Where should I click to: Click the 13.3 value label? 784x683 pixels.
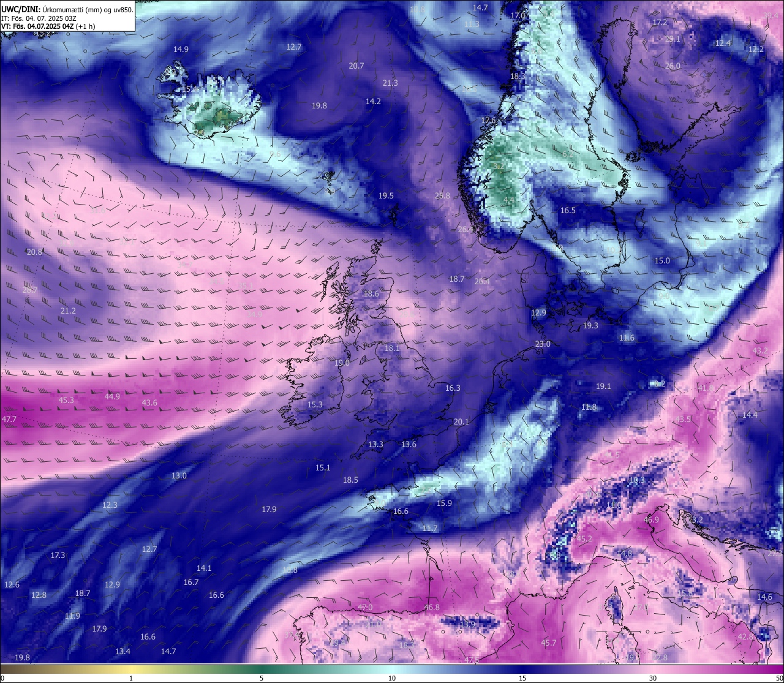coord(375,444)
